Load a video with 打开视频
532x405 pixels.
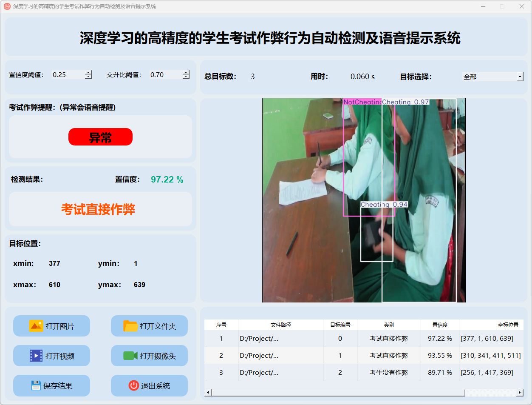[51, 356]
